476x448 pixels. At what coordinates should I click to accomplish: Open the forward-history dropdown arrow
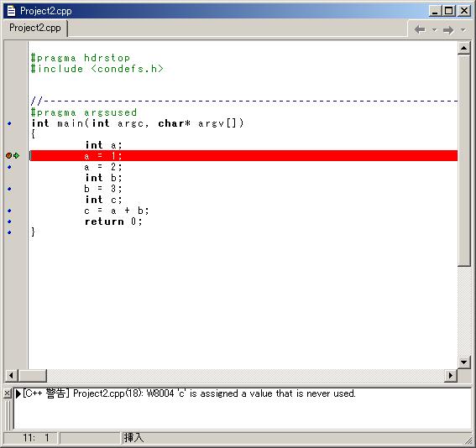pyautogui.click(x=463, y=29)
